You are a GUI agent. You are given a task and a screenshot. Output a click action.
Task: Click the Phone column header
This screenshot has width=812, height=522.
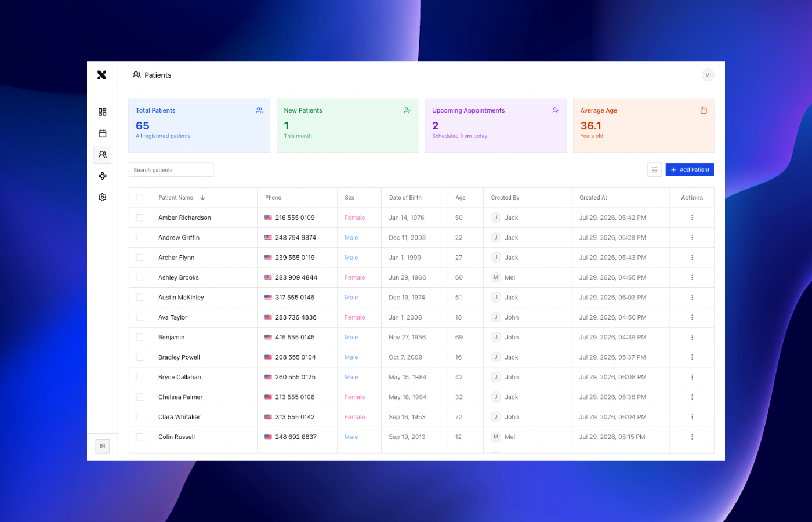(x=273, y=198)
